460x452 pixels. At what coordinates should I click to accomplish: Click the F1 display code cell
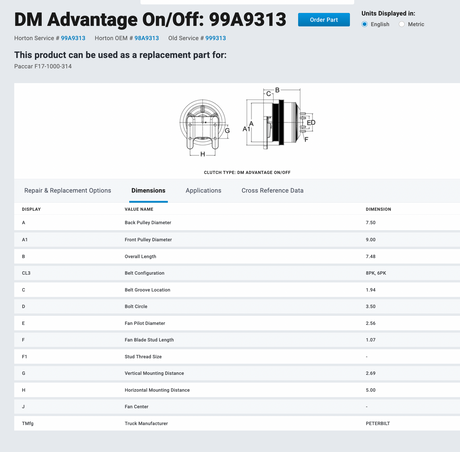(x=24, y=357)
